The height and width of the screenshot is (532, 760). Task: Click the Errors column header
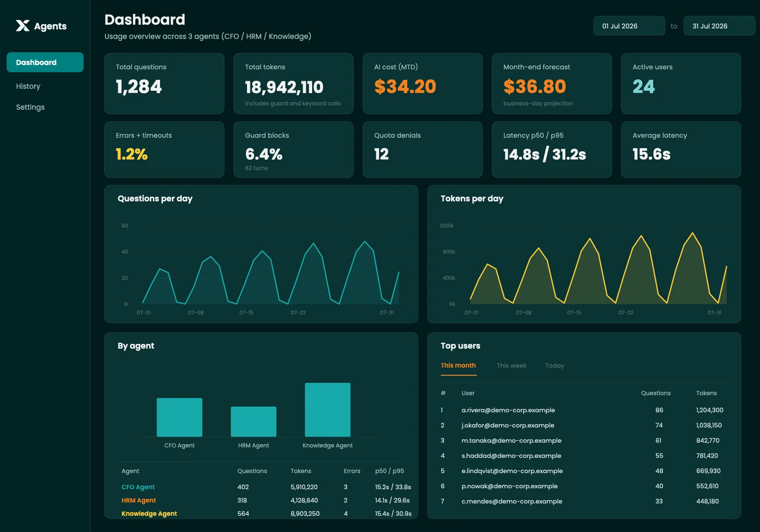(x=352, y=471)
